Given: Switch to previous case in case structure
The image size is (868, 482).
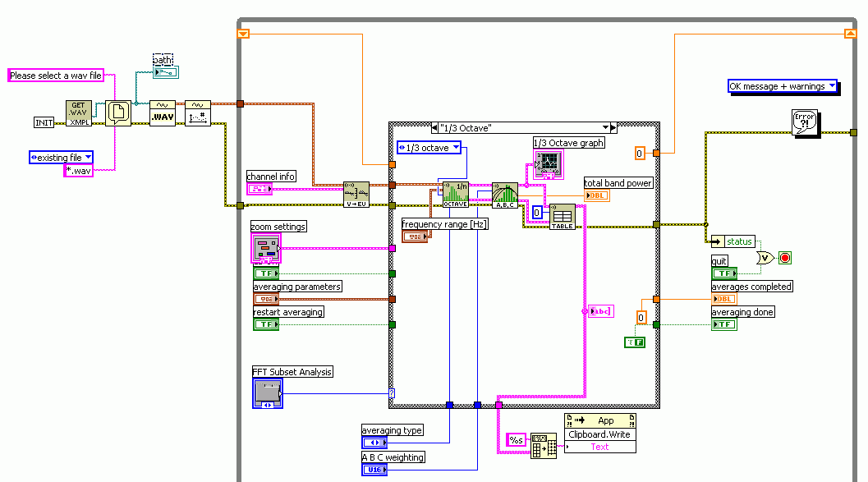Looking at the screenshot, I should 434,128.
